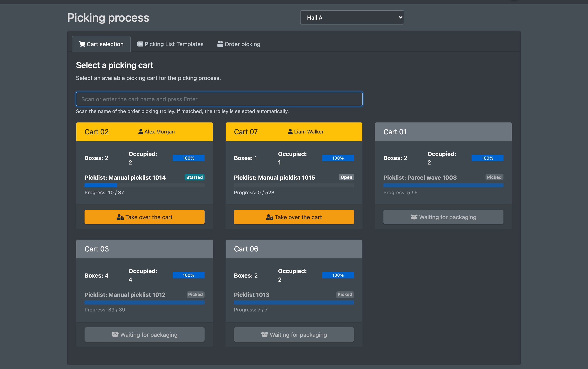Open the Picking List Templates tab
This screenshot has width=588, height=369.
coord(170,44)
